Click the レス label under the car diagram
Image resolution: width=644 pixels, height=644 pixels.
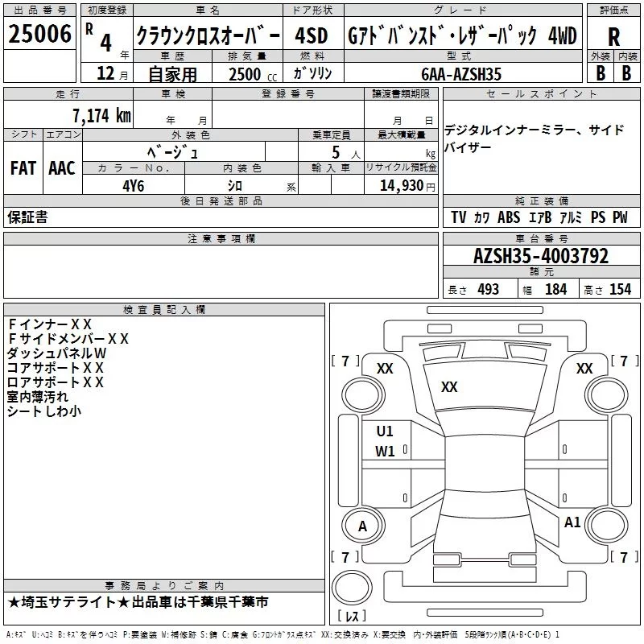(351, 616)
